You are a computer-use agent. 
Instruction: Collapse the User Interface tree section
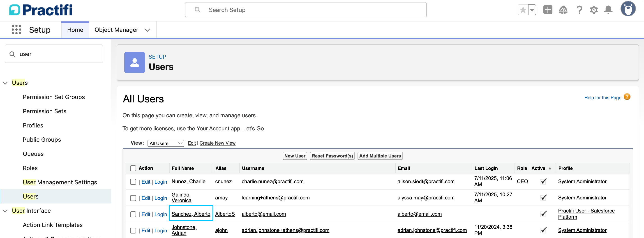pos(5,211)
